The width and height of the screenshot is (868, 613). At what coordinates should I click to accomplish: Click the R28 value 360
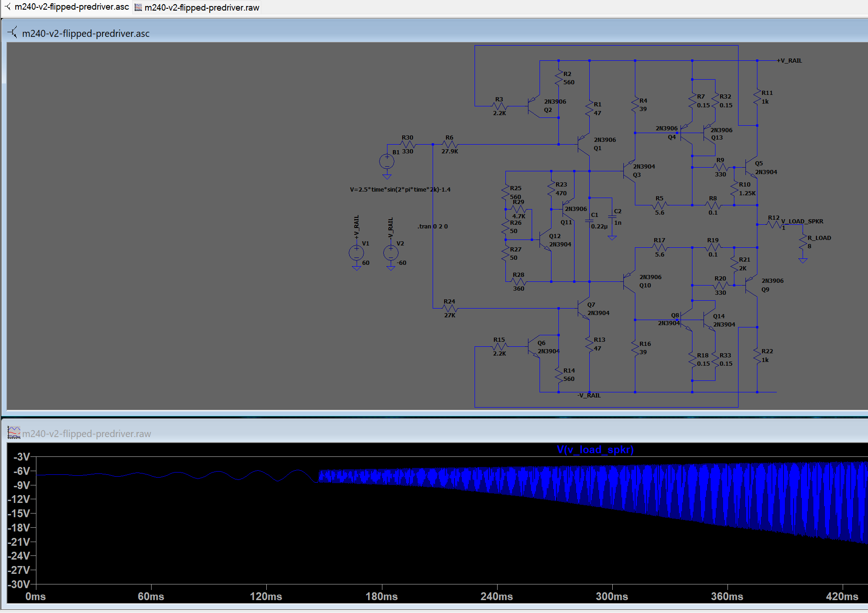(x=519, y=288)
